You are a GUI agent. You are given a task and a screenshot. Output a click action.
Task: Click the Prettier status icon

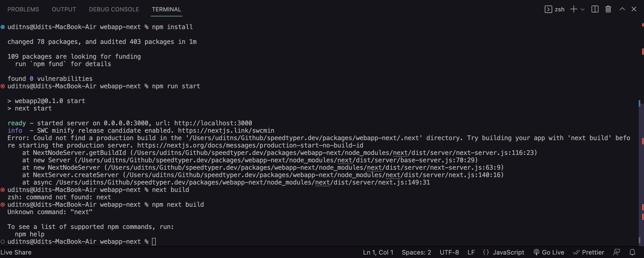tap(589, 252)
